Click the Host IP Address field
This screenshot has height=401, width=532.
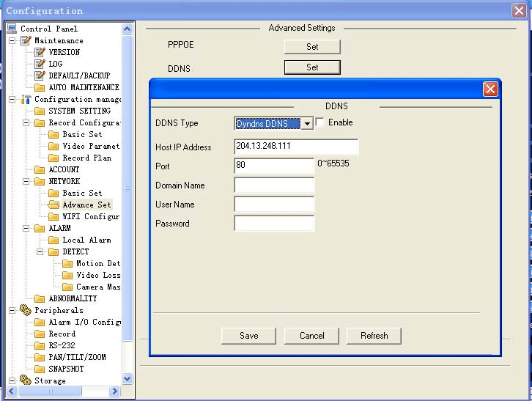pos(296,147)
